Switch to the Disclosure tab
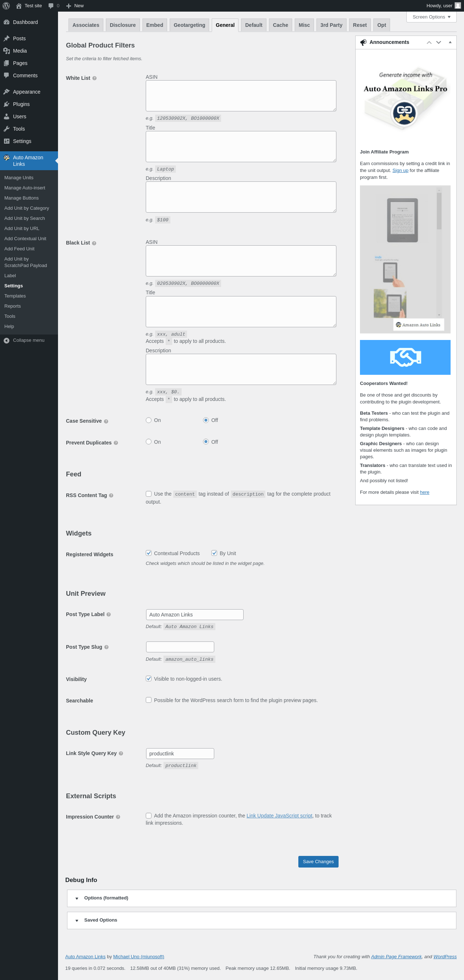 click(x=123, y=25)
